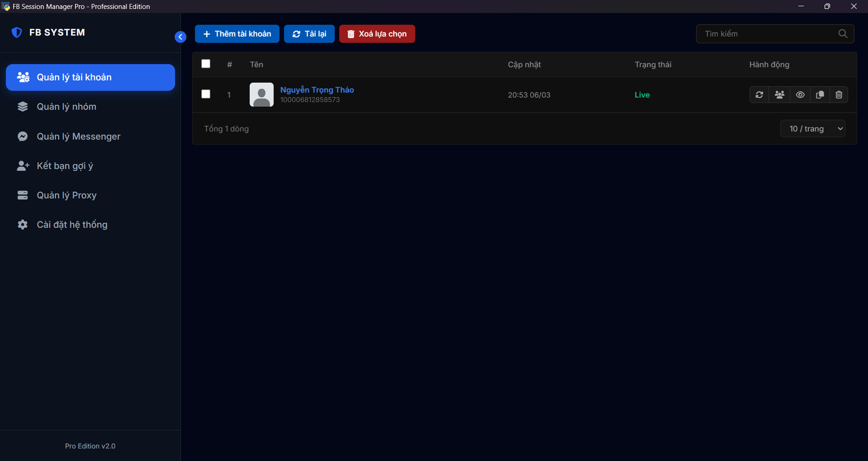Viewport: 868px width, 461px height.
Task: Copy Nguyễn Trọng Thảo's account data with the copy icon
Action: [x=820, y=95]
